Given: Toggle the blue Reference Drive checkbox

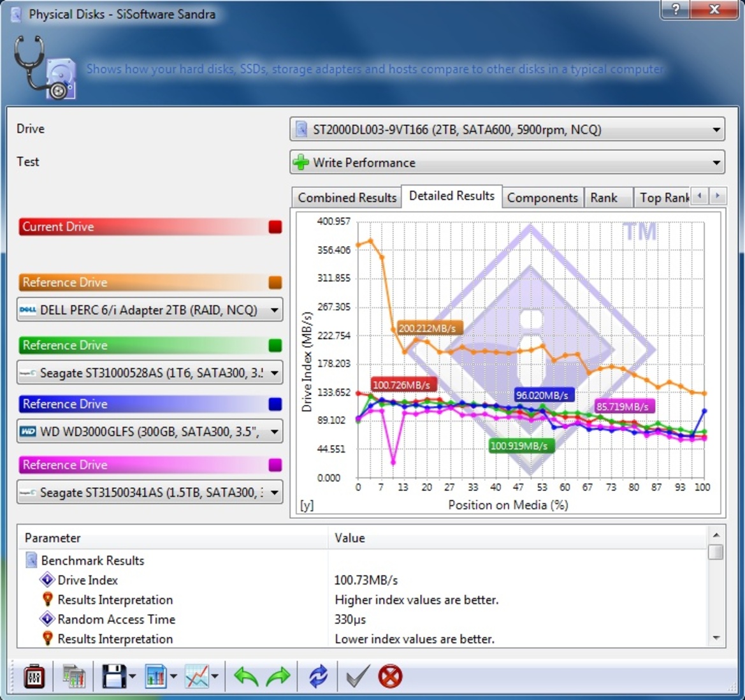Looking at the screenshot, I should 275,404.
